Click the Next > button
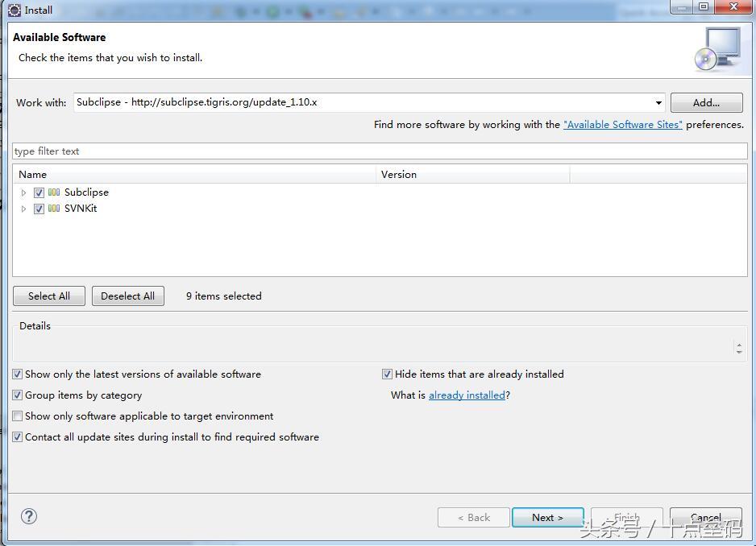The height and width of the screenshot is (546, 756). [548, 518]
